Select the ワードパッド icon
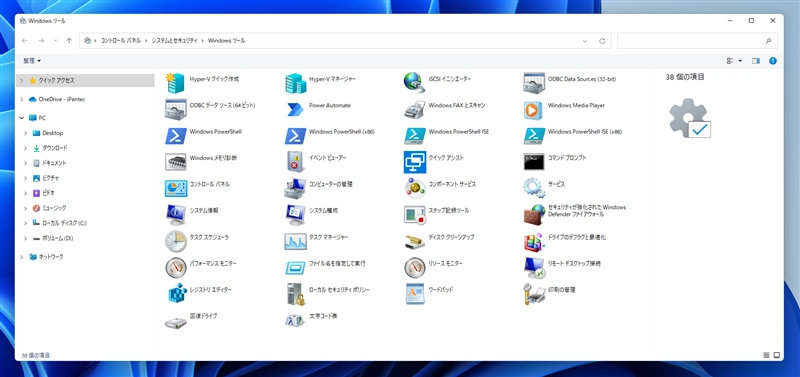Image resolution: width=800 pixels, height=377 pixels. [x=414, y=294]
